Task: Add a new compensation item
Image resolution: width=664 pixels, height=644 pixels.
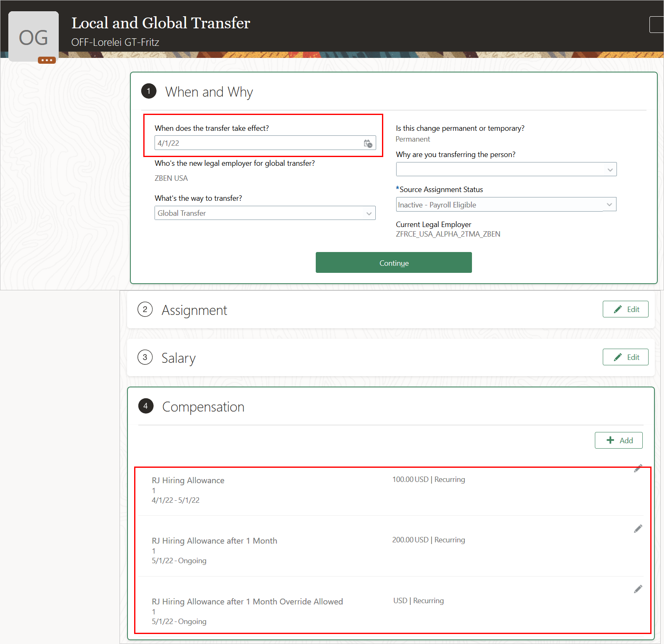Action: [x=619, y=440]
